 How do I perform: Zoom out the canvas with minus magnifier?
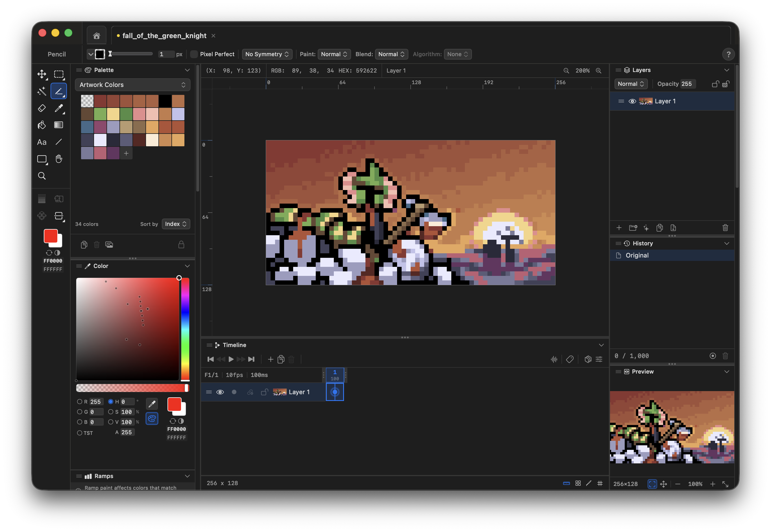coord(566,71)
